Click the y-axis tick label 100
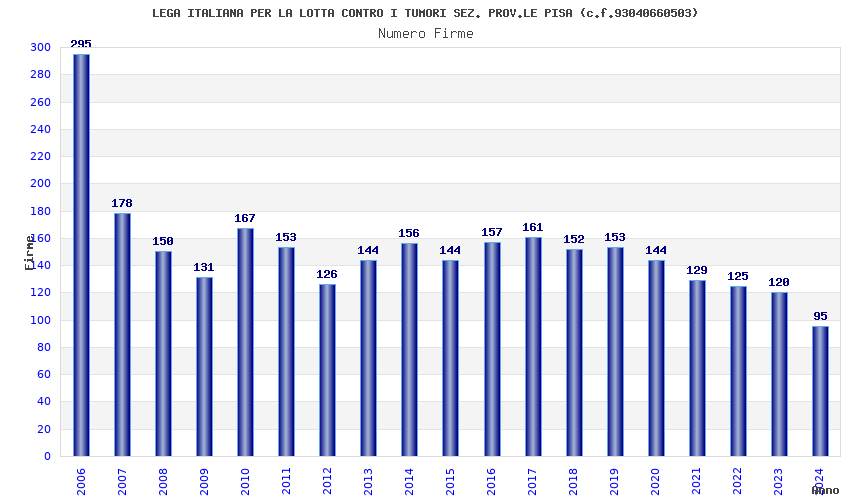Screen dimensions: 850x500 click(x=41, y=320)
